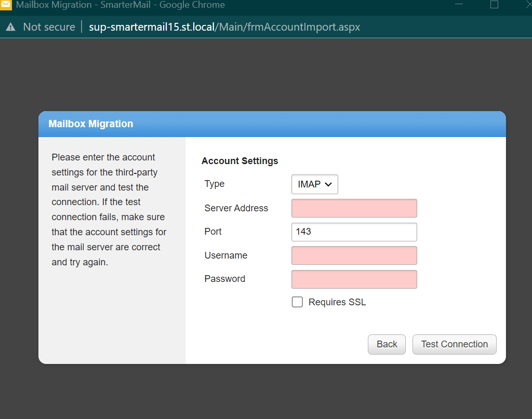Screen dimensions: 532x419
Task: Tick the Requires SSL checkbox
Action: (x=297, y=302)
